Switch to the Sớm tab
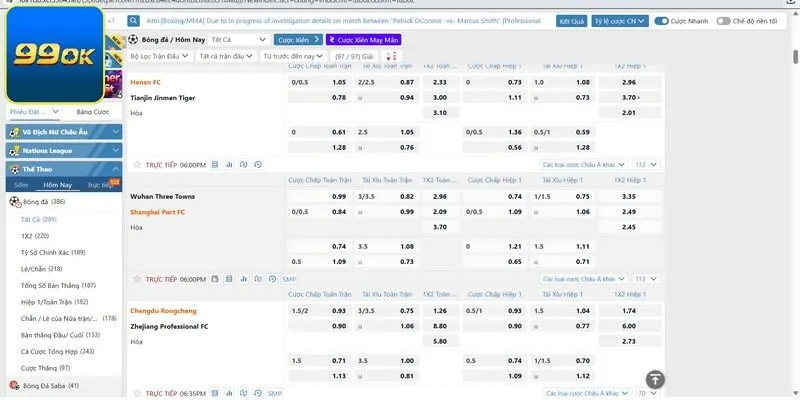This screenshot has width=800, height=400. pos(21,185)
